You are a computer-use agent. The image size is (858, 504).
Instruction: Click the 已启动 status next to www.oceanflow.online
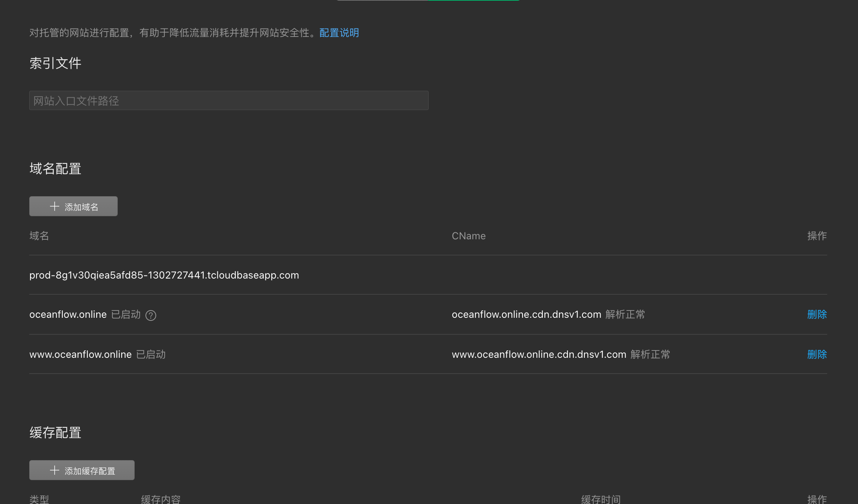[x=151, y=354]
